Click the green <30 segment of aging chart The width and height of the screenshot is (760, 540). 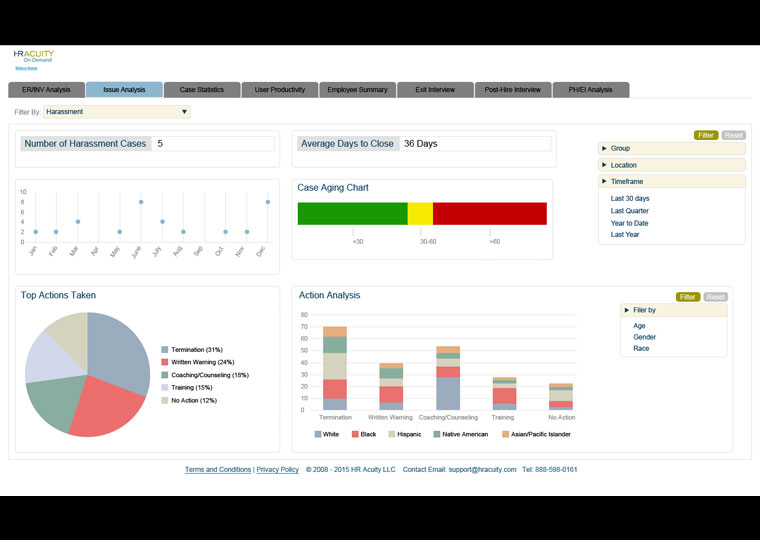[x=352, y=214]
